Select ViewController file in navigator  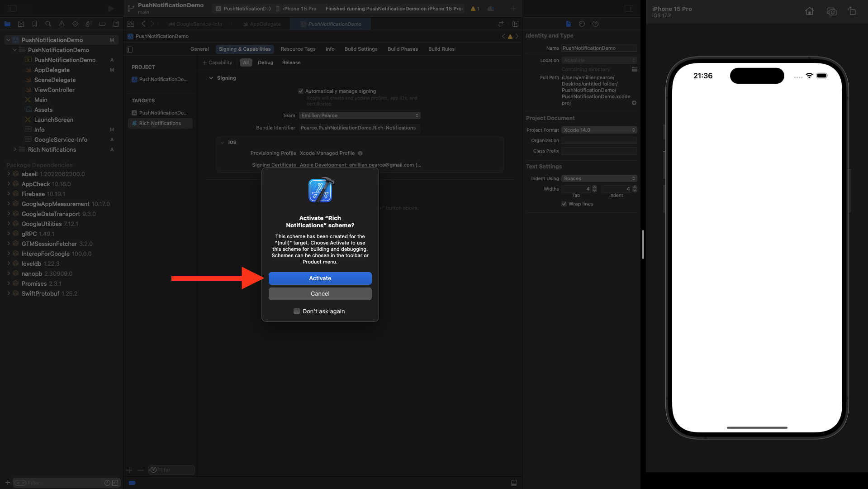point(54,90)
